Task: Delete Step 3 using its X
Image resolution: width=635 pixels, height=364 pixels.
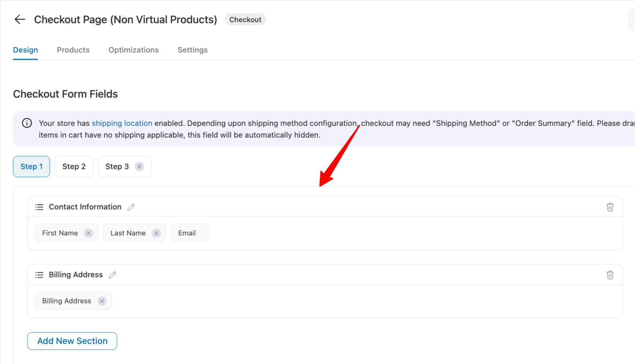Action: 139,167
